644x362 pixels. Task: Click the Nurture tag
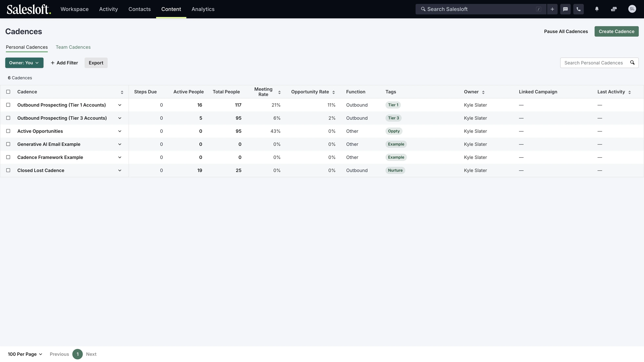point(395,170)
